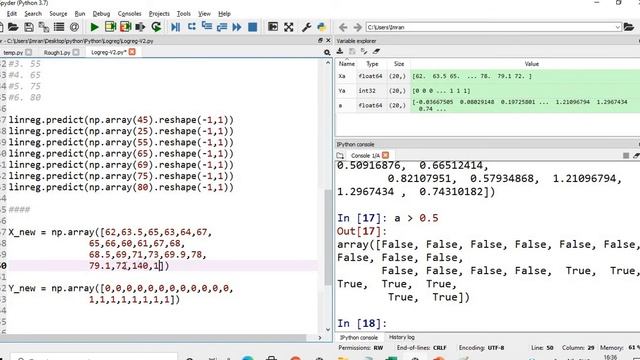Click the In [18] console prompt

tap(362, 324)
